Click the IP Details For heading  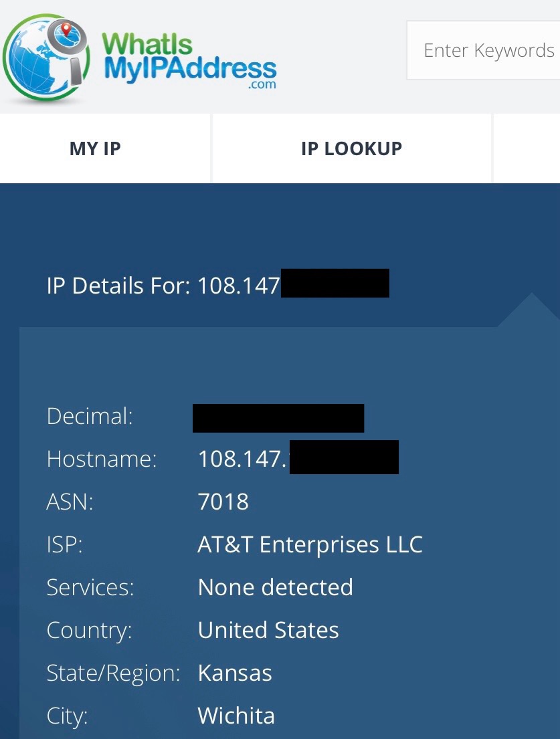click(120, 285)
